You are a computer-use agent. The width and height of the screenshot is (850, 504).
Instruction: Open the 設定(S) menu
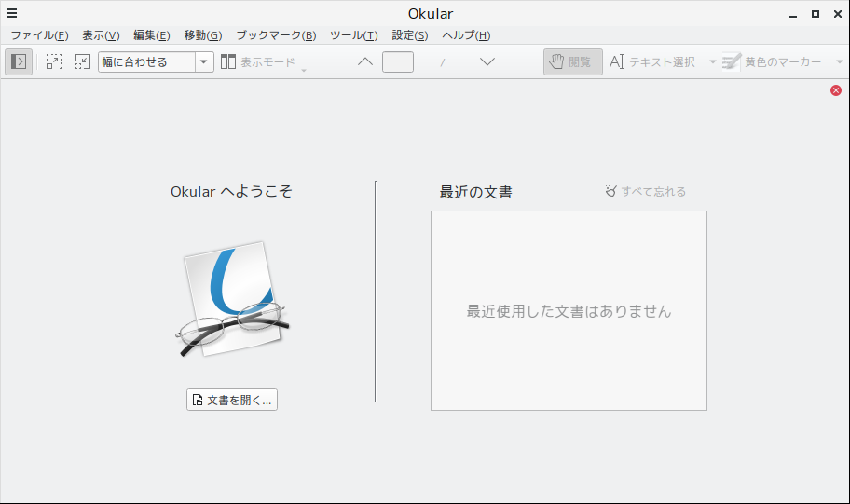tap(410, 35)
